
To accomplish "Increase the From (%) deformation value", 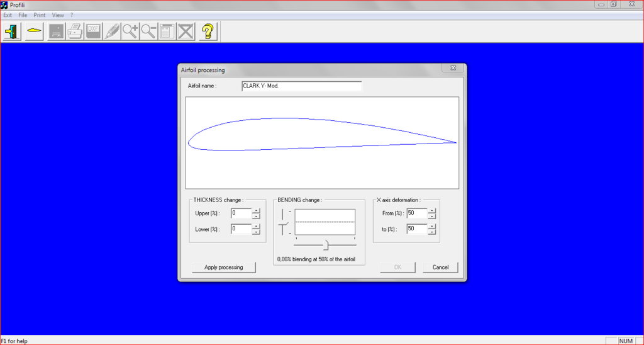I will (x=432, y=210).
